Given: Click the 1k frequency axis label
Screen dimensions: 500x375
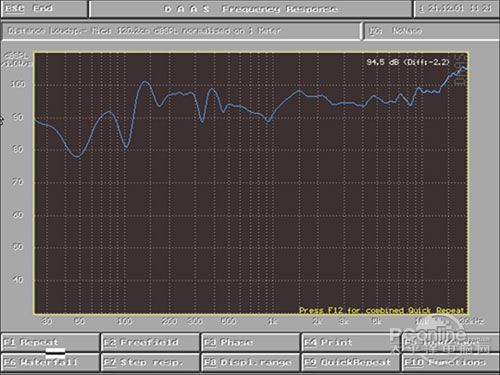Looking at the screenshot, I should [272, 321].
